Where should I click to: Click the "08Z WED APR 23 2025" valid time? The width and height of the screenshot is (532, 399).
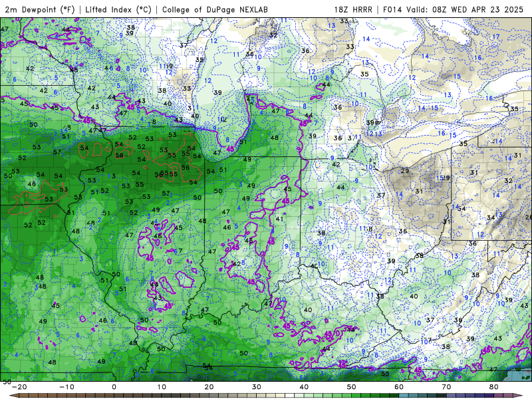[477, 9]
